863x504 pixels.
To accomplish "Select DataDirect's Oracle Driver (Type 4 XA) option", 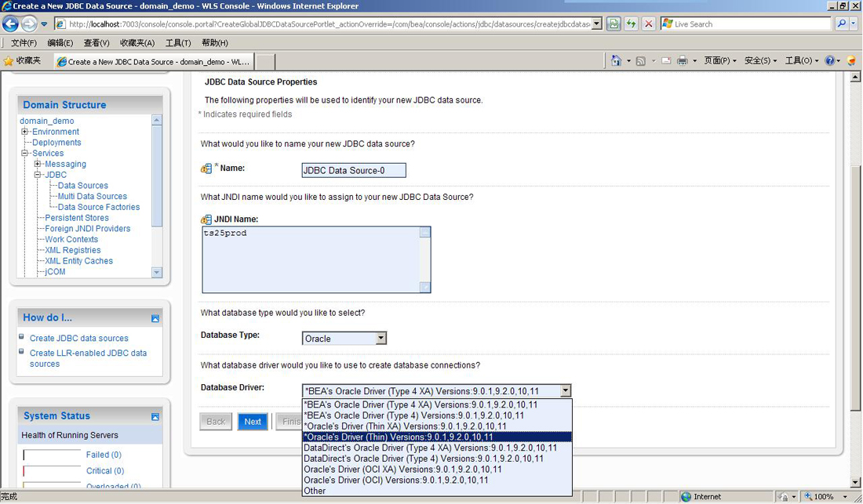I will 438,448.
